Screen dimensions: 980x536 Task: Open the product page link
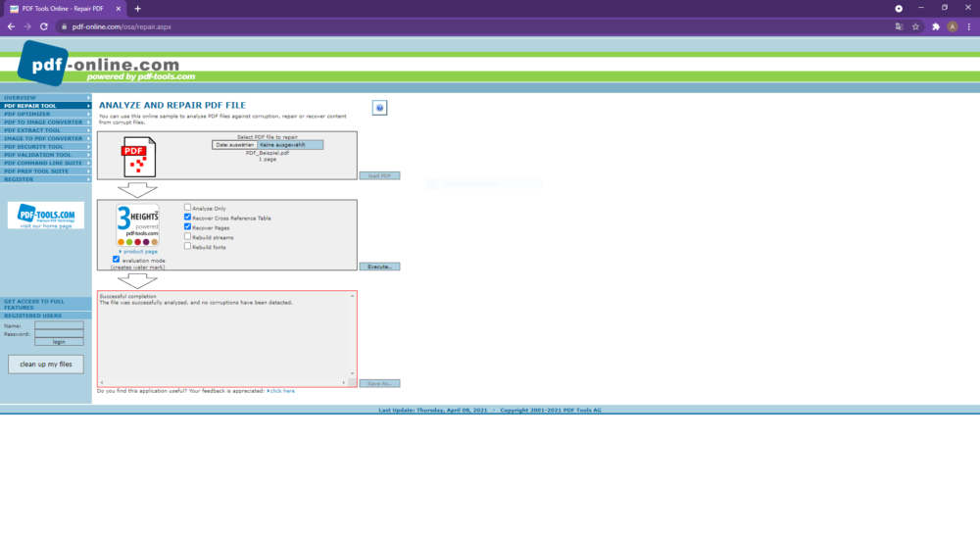coord(139,251)
